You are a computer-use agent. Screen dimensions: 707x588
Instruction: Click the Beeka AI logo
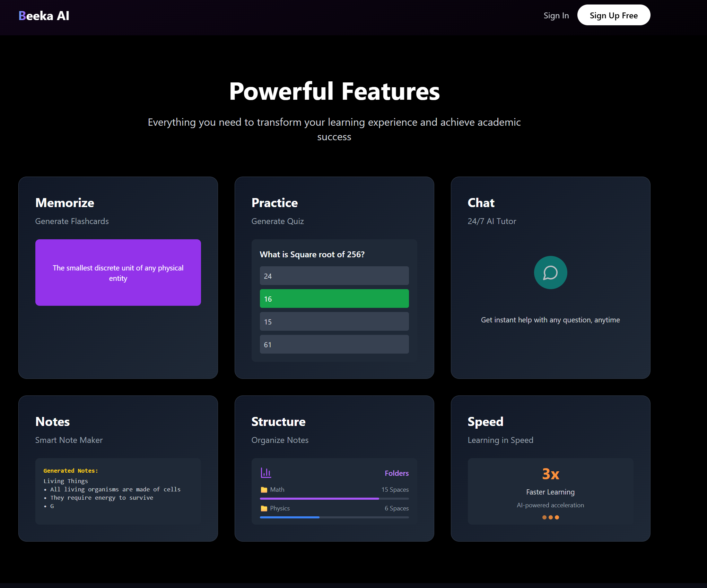click(x=44, y=16)
